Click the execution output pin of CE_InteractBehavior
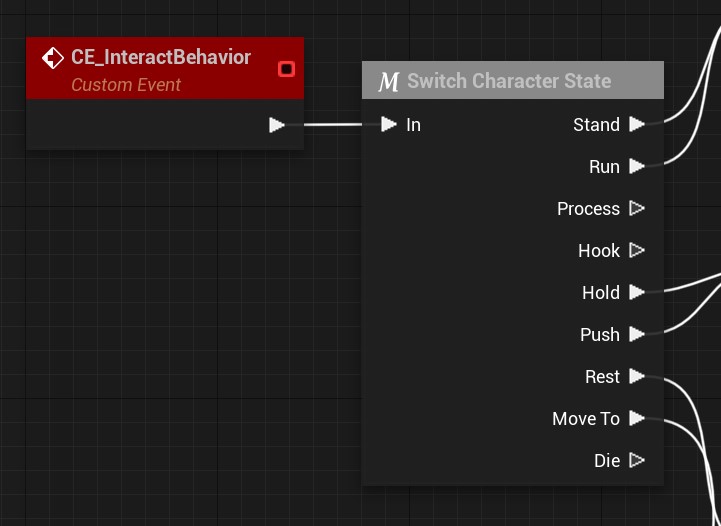This screenshot has height=526, width=721. tap(277, 125)
